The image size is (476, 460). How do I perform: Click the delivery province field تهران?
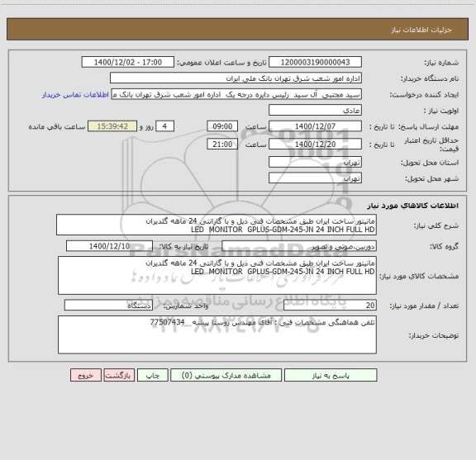pos(315,163)
